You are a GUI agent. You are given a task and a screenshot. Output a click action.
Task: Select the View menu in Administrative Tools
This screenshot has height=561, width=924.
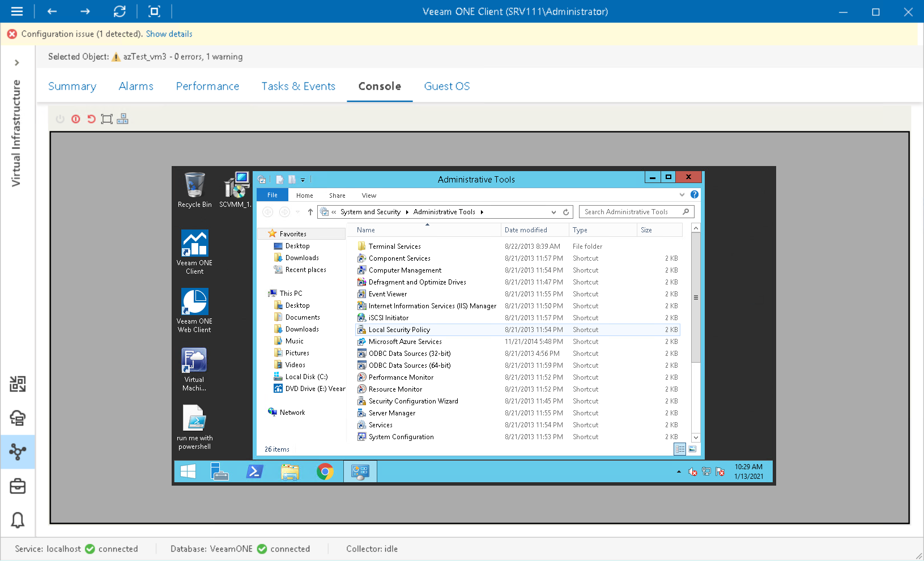coord(369,195)
